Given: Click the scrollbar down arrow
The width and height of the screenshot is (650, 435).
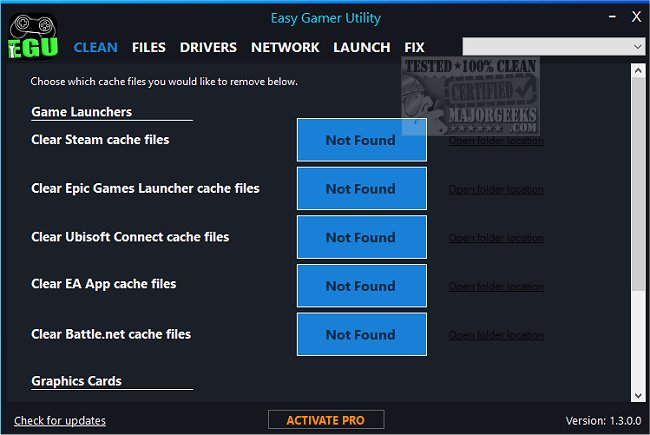Looking at the screenshot, I should click(637, 396).
